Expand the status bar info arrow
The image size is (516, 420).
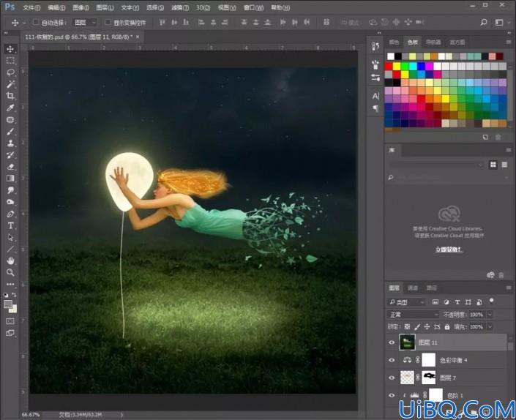[x=121, y=415]
